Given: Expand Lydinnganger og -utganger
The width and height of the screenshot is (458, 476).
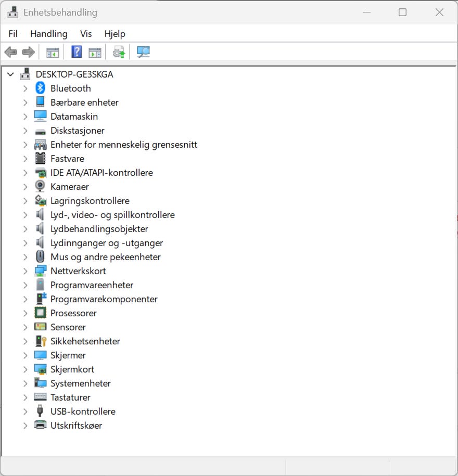Looking at the screenshot, I should click(25, 243).
